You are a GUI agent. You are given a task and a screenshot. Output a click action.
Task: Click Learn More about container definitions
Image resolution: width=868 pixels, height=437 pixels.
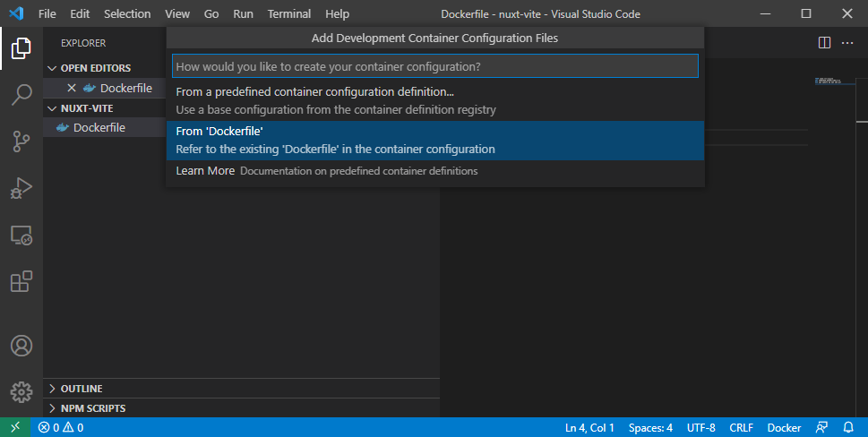[435, 171]
